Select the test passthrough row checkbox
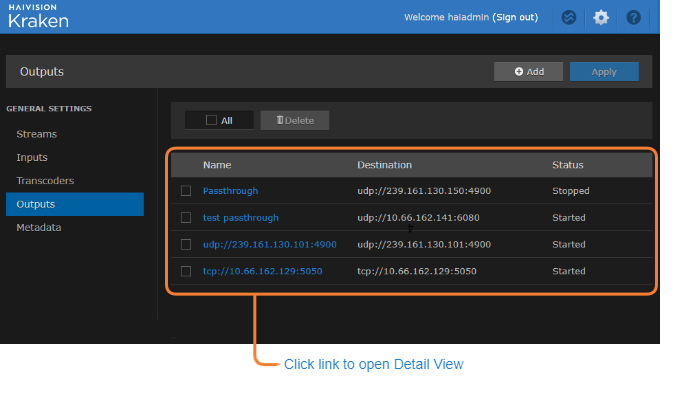 186,218
